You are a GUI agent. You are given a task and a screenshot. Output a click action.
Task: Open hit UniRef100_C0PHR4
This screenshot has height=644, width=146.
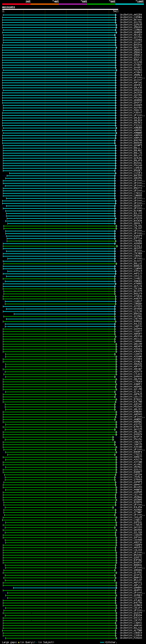tap(131, 17)
